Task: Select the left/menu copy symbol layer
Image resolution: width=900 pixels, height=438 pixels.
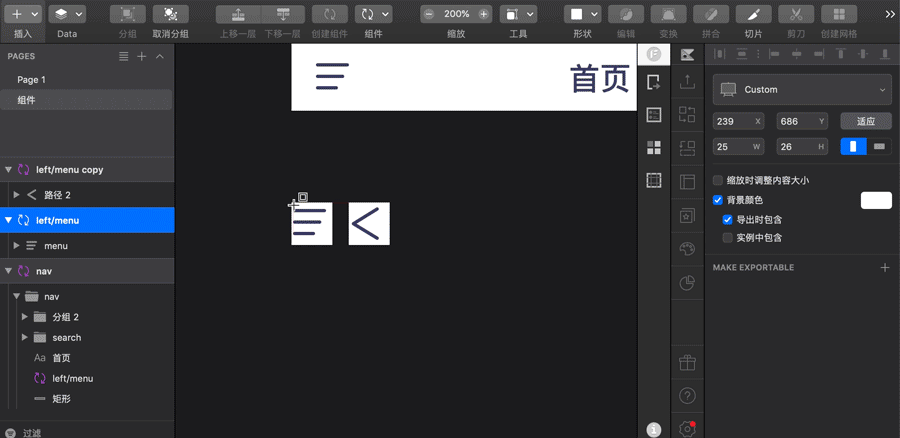Action: click(x=70, y=170)
